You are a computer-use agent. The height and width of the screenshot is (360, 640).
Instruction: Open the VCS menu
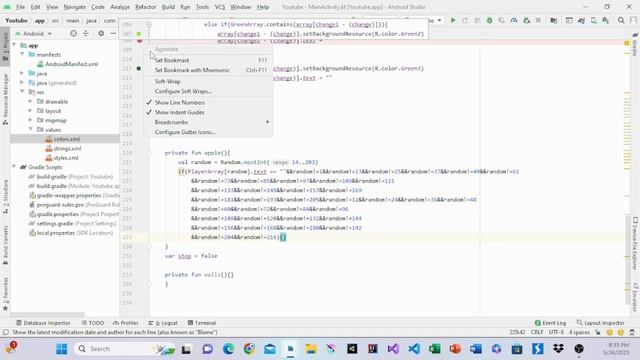tap(220, 7)
